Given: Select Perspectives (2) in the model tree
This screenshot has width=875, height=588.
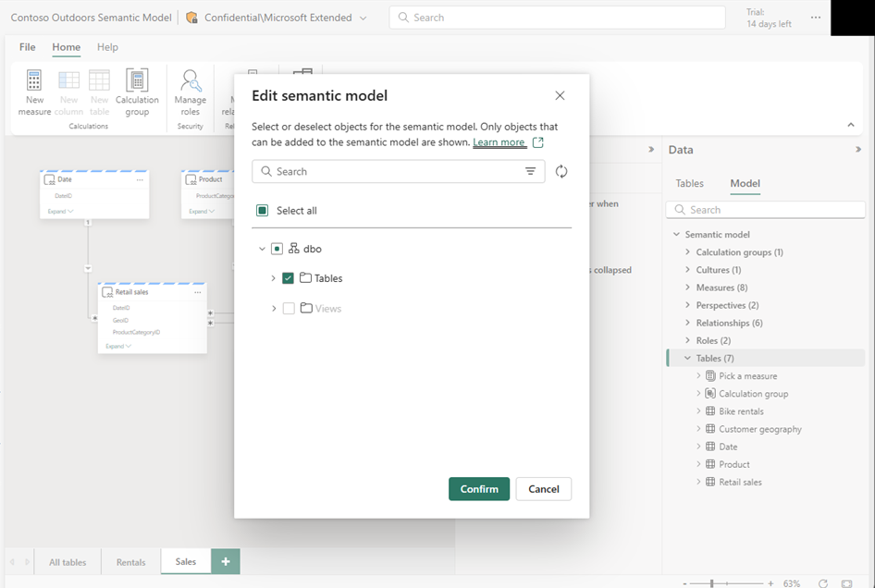Looking at the screenshot, I should pyautogui.click(x=727, y=305).
